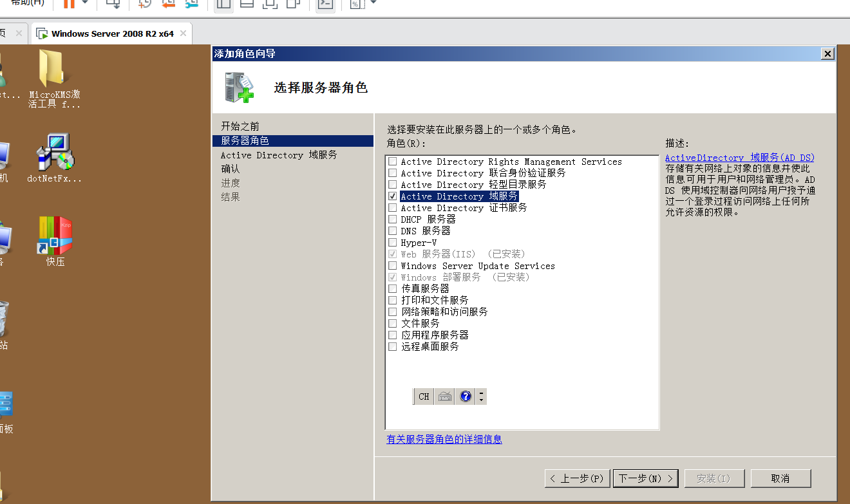Image resolution: width=850 pixels, height=504 pixels.
Task: Go to the 确认 wizard step
Action: (x=231, y=169)
